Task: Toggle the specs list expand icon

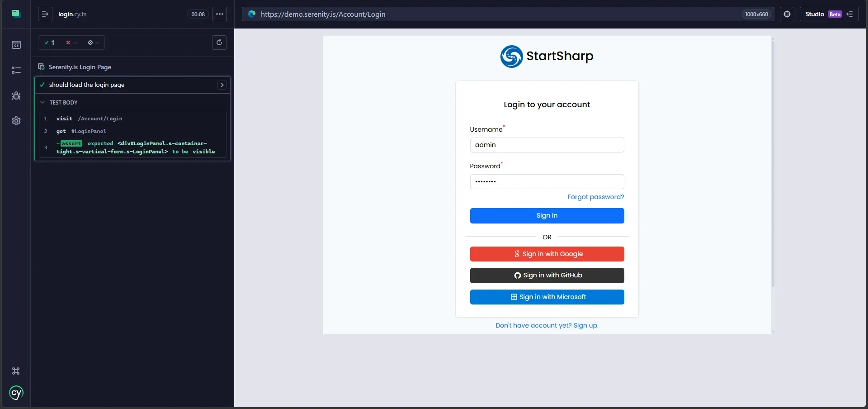Action: [x=45, y=14]
